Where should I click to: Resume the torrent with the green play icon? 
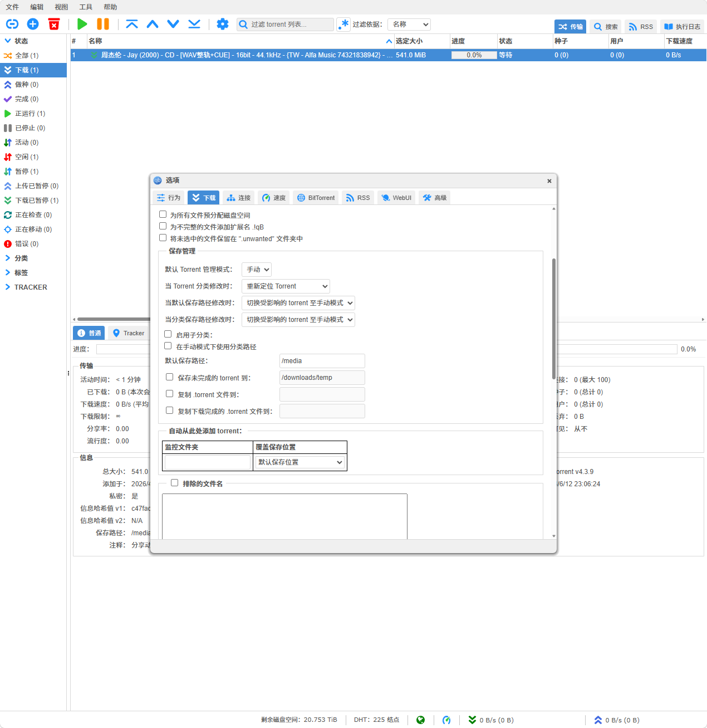[82, 24]
